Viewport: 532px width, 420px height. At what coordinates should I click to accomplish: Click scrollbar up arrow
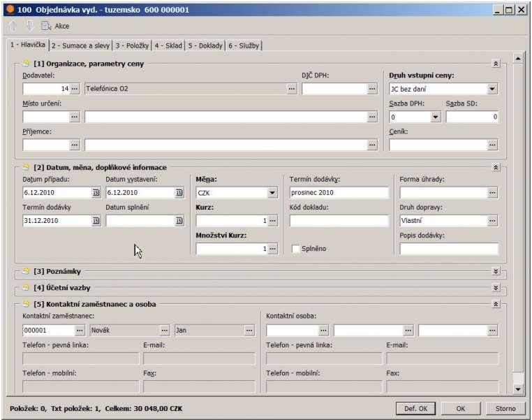click(518, 59)
